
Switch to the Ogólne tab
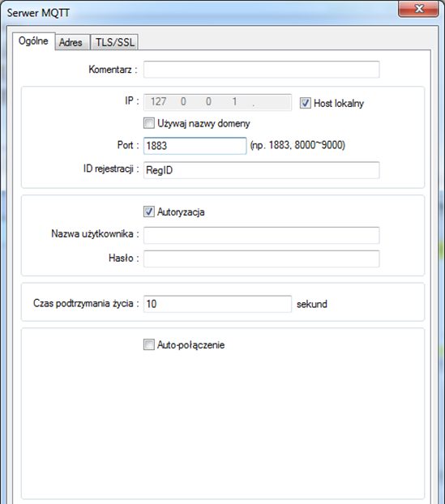[x=33, y=41]
